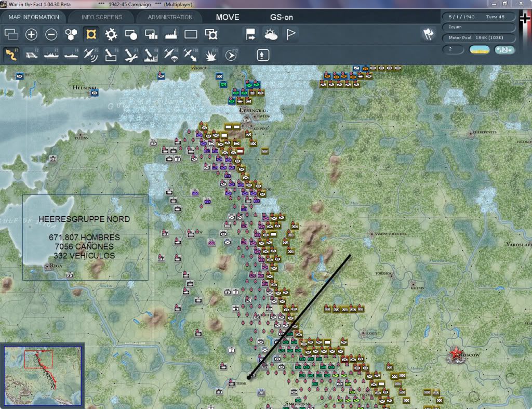Zoom in the map with plus icon
Viewport: 532px width, 409px height.
[x=31, y=34]
